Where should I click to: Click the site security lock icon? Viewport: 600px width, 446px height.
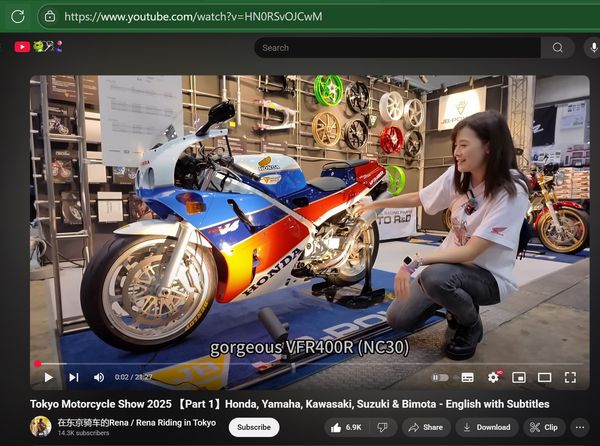tap(50, 16)
